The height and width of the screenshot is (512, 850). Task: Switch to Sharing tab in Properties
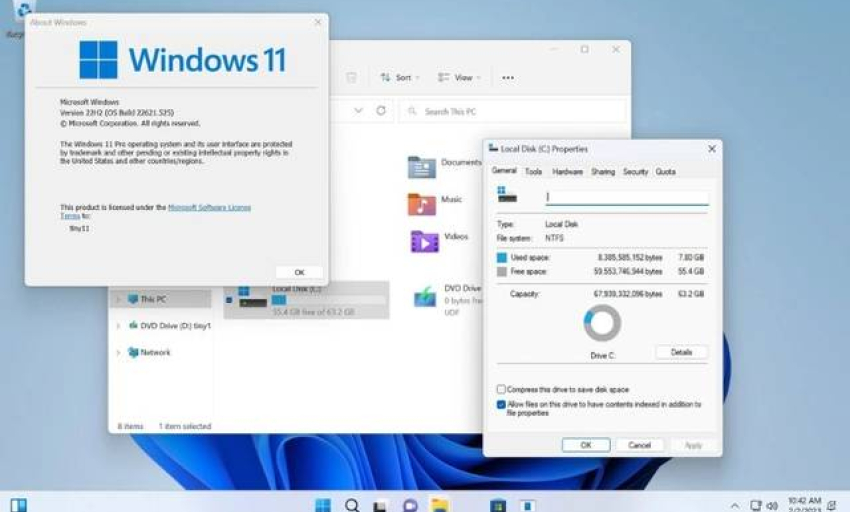603,171
